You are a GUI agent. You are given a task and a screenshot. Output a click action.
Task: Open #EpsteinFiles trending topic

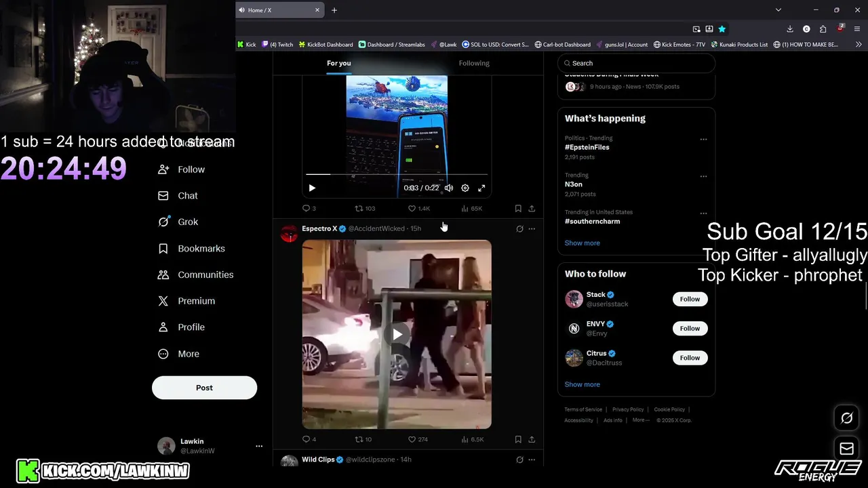[587, 147]
